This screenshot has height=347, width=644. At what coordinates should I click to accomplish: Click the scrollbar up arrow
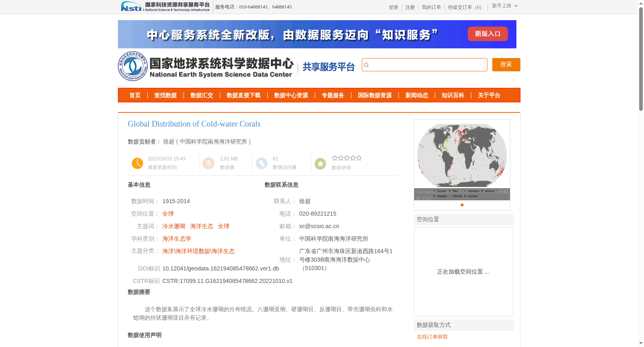[641, 3]
